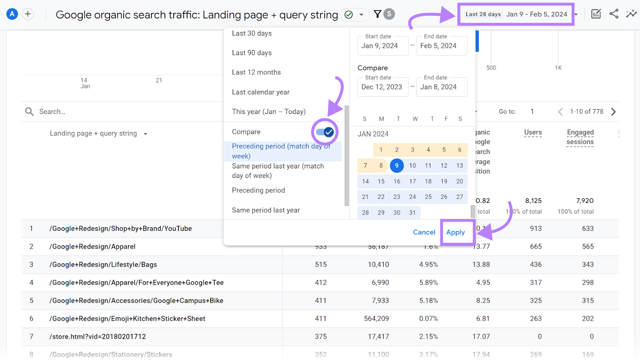Click the Cancel button
The height and width of the screenshot is (364, 640).
coord(424,232)
